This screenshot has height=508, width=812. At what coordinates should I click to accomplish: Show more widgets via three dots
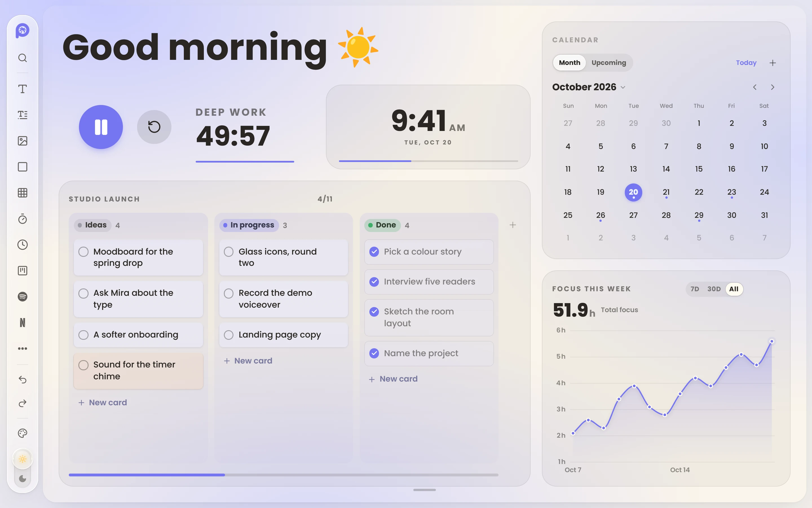click(x=23, y=349)
